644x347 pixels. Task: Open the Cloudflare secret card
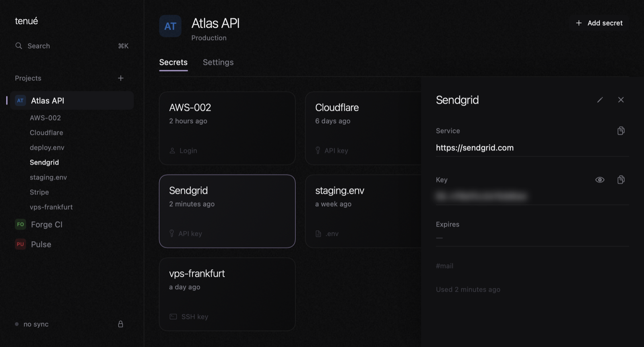pyautogui.click(x=363, y=128)
